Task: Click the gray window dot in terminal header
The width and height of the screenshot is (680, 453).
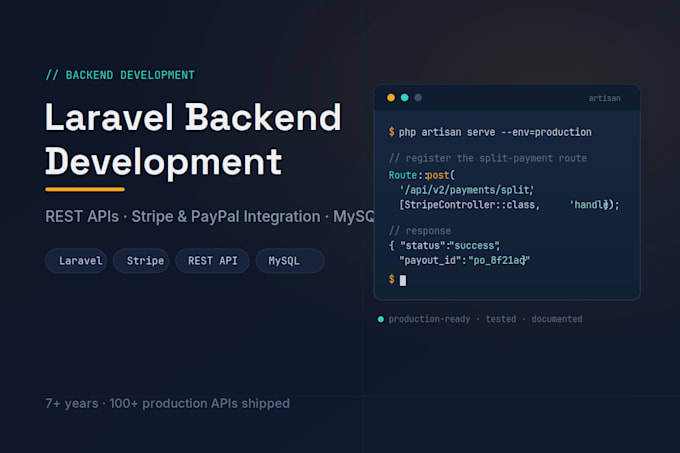Action: (418, 98)
